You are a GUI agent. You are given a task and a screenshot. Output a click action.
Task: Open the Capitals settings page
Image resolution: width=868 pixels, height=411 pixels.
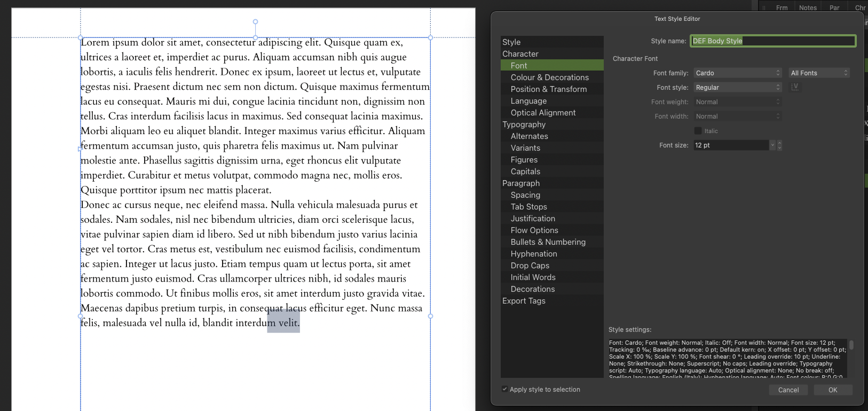552,171
